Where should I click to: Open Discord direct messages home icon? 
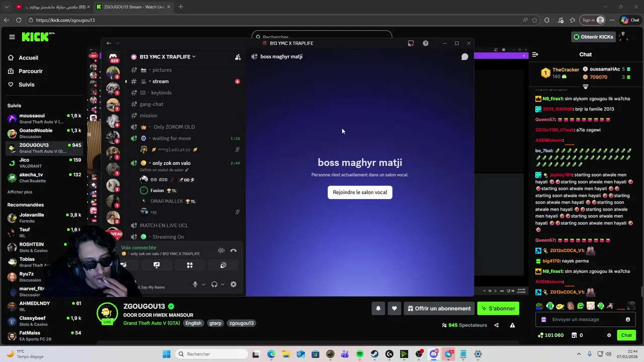click(x=113, y=57)
